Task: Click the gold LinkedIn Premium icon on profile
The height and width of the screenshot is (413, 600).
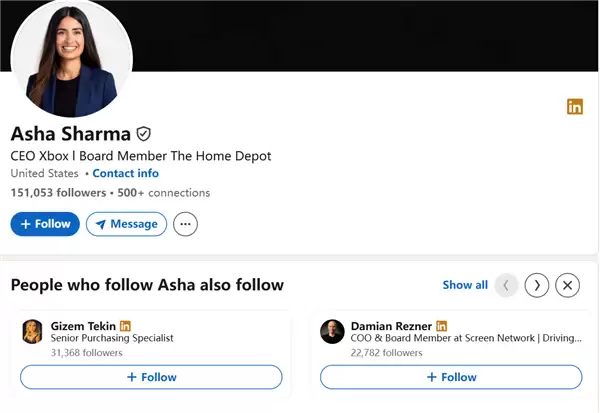Action: click(575, 107)
